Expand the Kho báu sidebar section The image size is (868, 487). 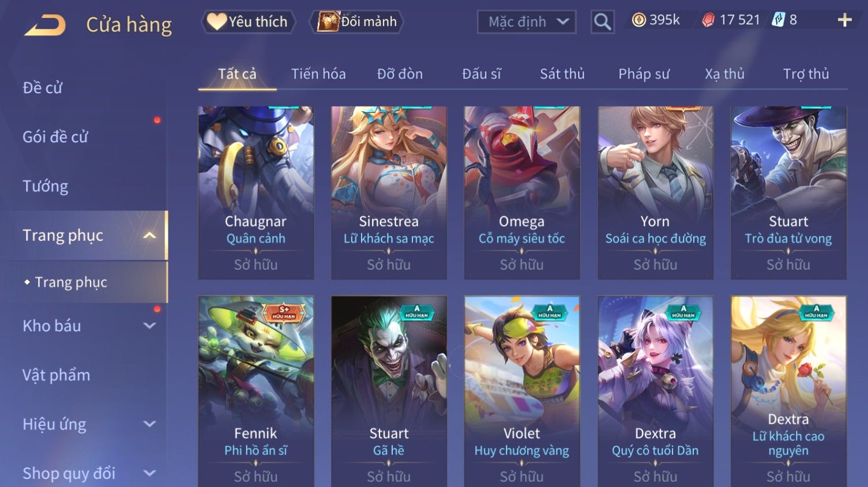[x=149, y=326]
